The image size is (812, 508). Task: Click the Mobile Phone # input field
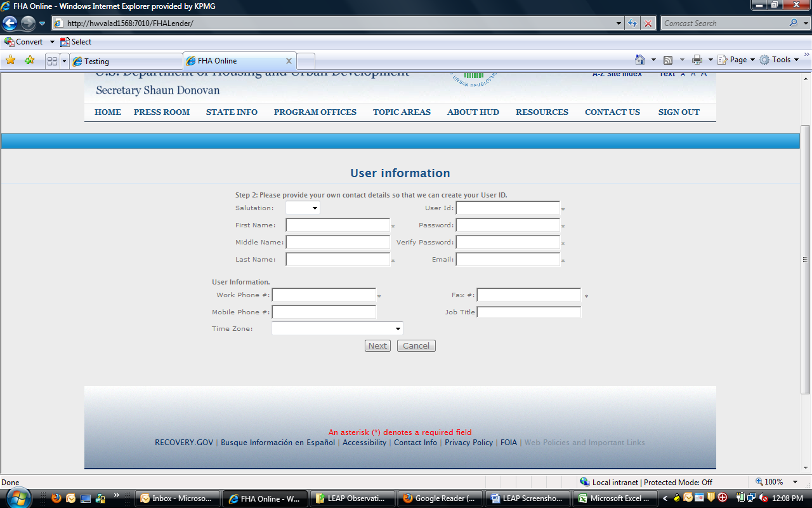(x=324, y=312)
